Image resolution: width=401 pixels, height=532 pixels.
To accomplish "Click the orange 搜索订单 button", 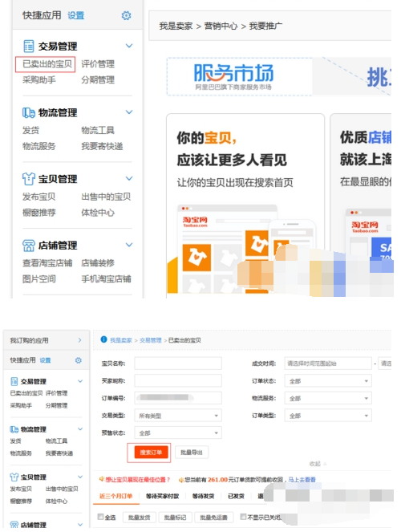I will [x=152, y=453].
